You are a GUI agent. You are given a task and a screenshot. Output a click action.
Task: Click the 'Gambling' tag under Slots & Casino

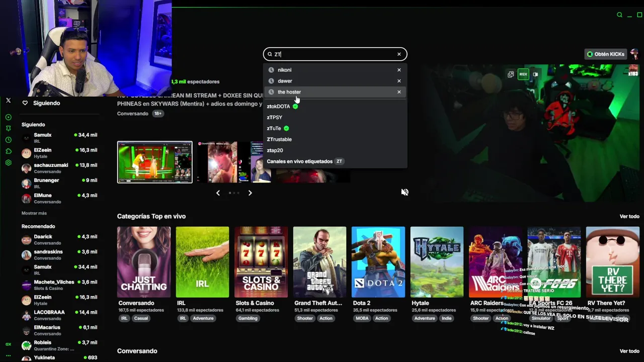(x=248, y=318)
